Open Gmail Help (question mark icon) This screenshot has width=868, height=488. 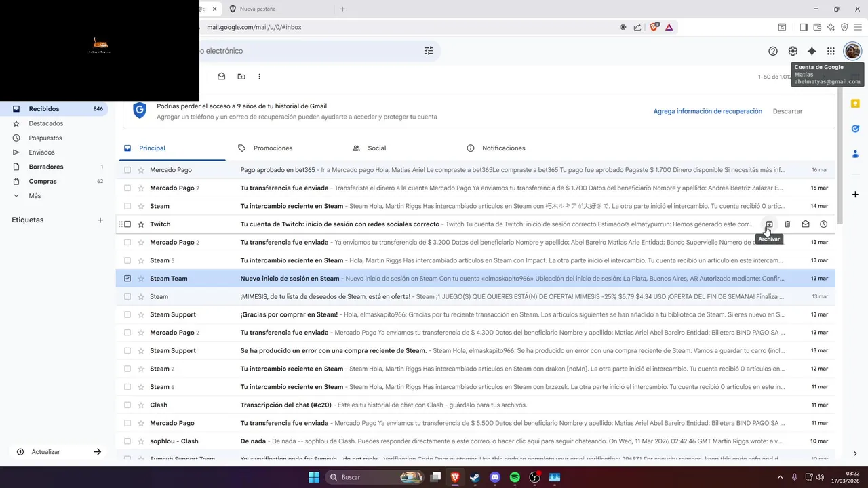[x=773, y=51]
